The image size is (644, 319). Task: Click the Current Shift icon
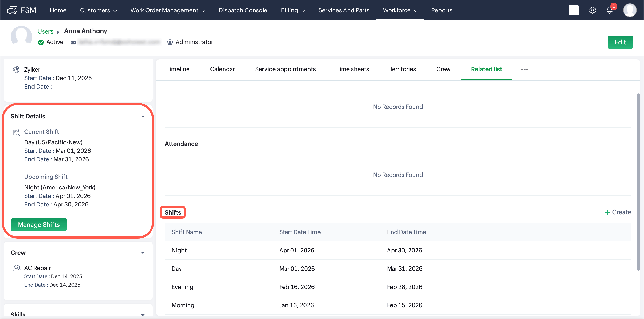17,132
